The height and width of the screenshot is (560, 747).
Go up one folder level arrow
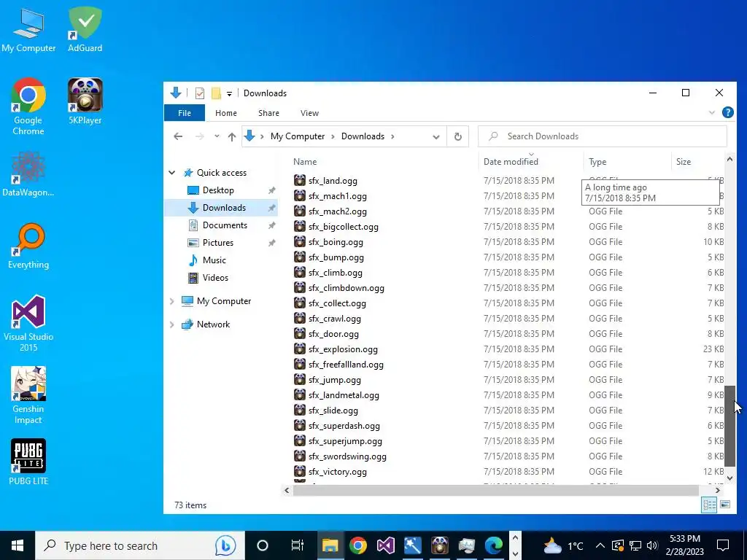(232, 136)
